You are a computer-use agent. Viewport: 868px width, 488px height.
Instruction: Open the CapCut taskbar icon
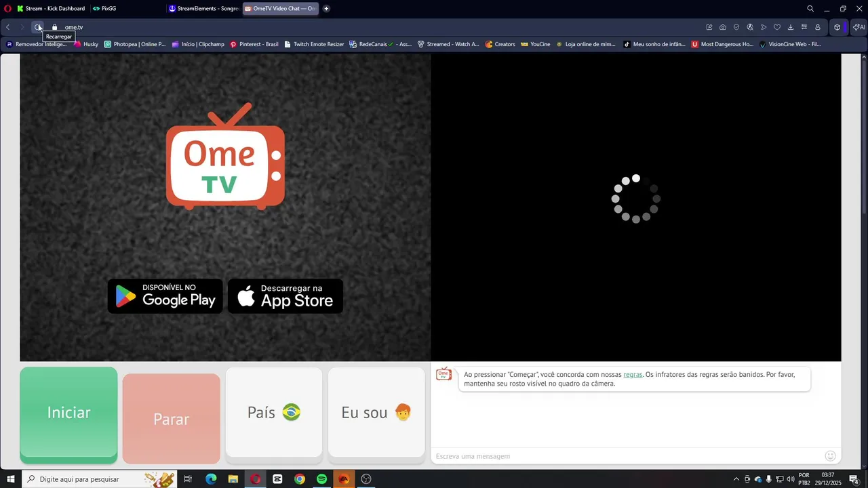[x=277, y=479]
